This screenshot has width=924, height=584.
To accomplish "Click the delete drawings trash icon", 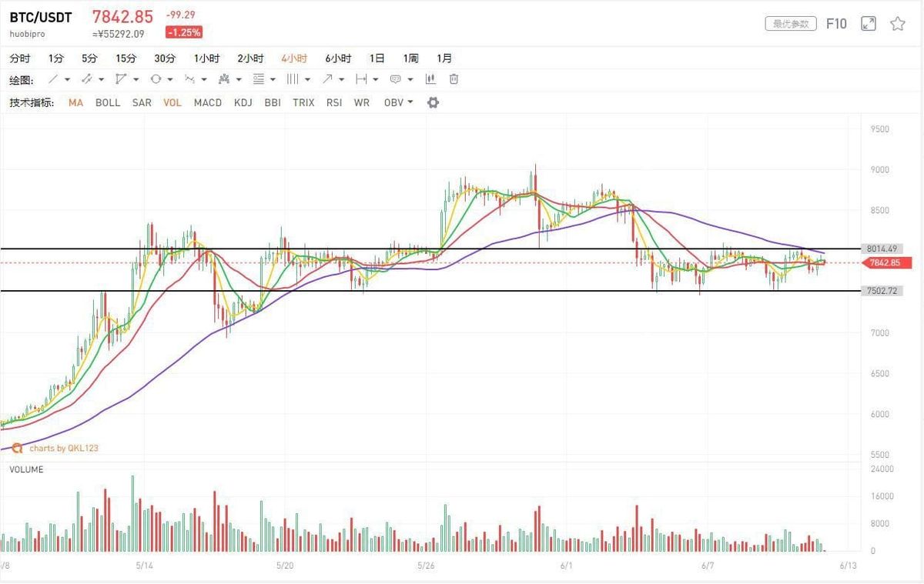I will 454,78.
